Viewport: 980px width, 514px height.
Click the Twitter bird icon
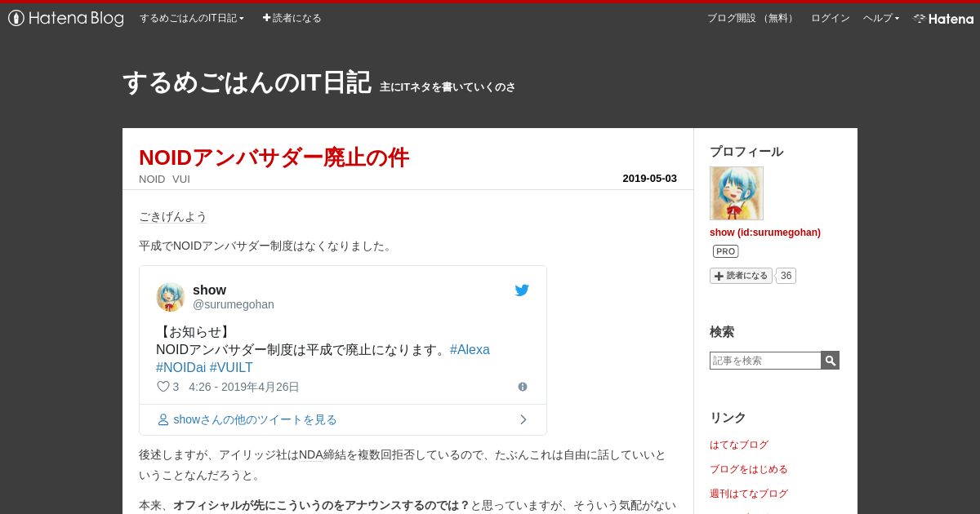point(522,290)
